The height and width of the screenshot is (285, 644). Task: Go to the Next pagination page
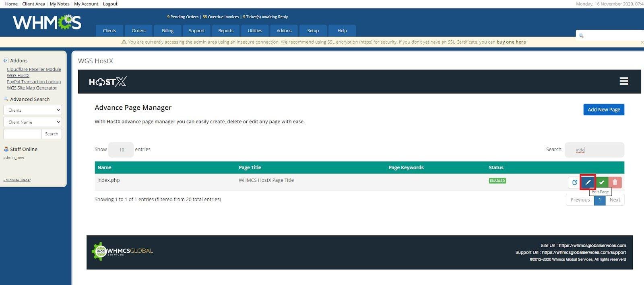click(x=615, y=200)
